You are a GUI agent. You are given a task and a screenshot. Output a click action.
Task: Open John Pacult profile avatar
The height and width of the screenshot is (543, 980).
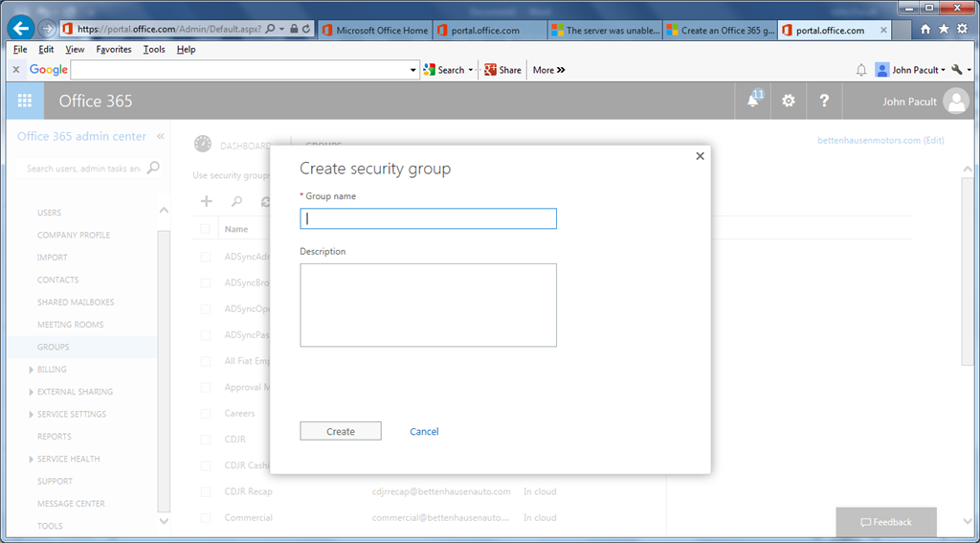tap(956, 101)
